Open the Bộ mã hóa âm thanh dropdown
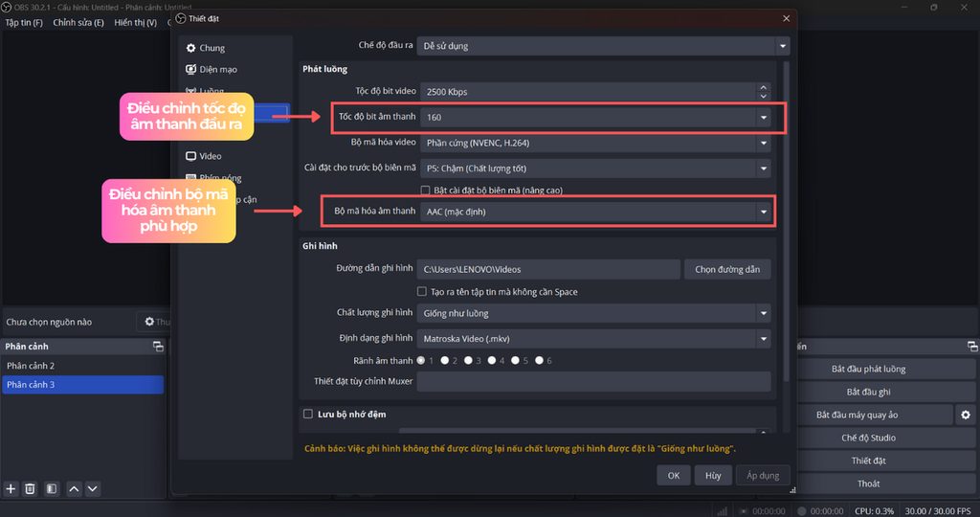 point(595,212)
